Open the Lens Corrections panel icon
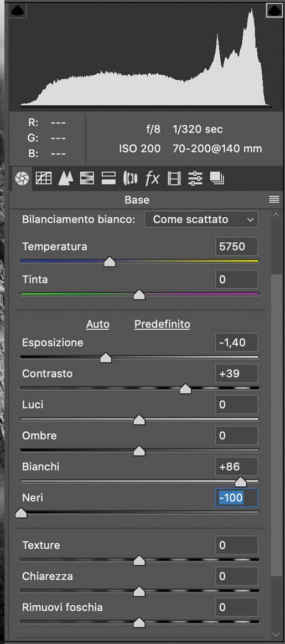The width and height of the screenshot is (285, 644). tap(131, 178)
